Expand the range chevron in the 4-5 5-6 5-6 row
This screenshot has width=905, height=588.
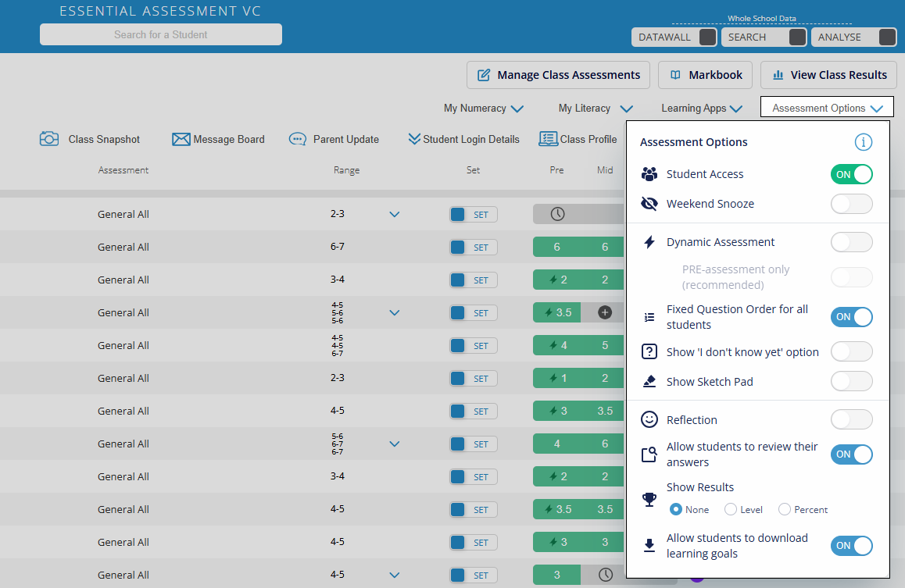point(394,313)
